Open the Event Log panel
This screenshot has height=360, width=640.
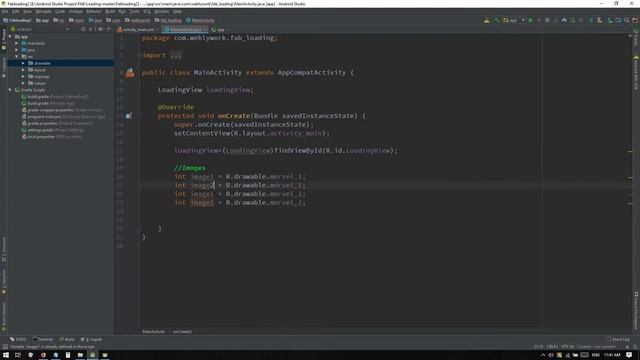(618, 339)
